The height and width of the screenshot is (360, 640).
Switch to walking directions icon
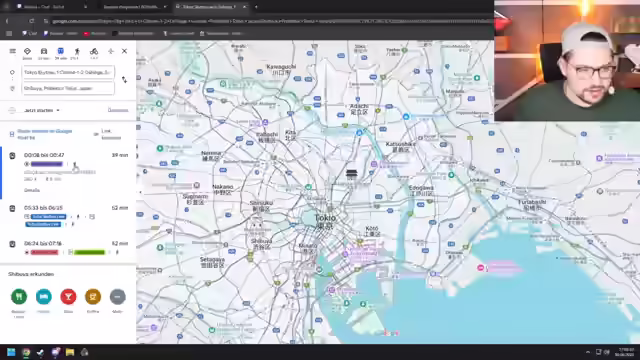coord(77,53)
